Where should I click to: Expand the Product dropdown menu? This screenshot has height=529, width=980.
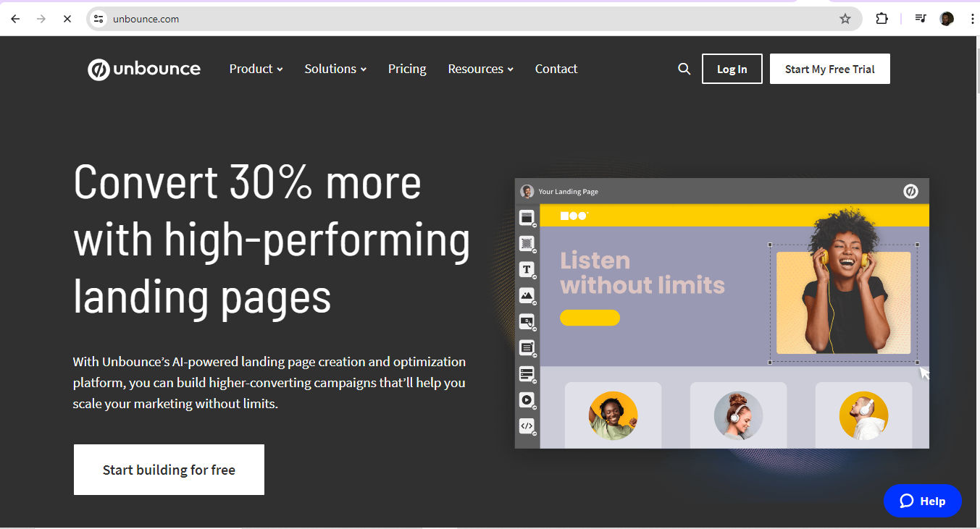256,69
